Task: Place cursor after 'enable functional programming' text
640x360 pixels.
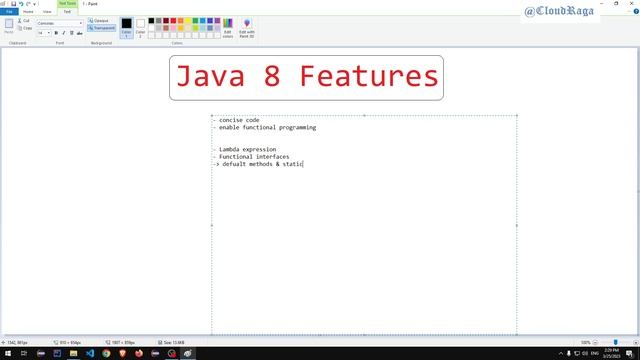Action: 317,127
